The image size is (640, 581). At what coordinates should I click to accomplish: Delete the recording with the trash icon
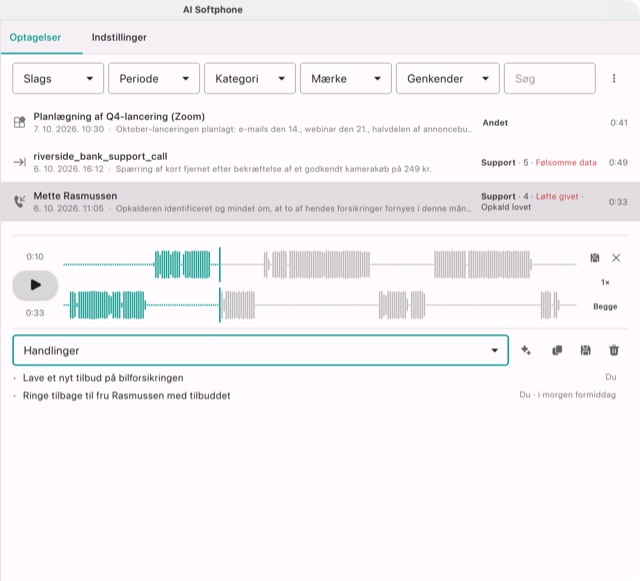pyautogui.click(x=614, y=350)
